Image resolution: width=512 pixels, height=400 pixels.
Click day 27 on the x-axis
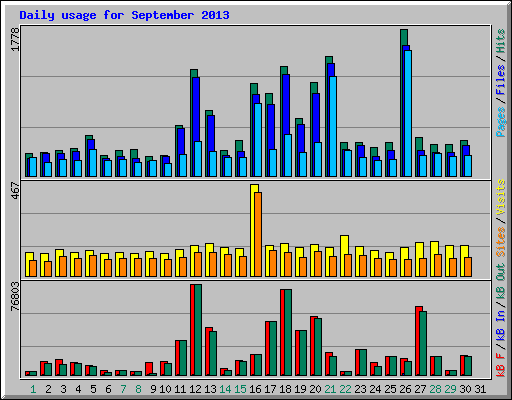pyautogui.click(x=420, y=389)
